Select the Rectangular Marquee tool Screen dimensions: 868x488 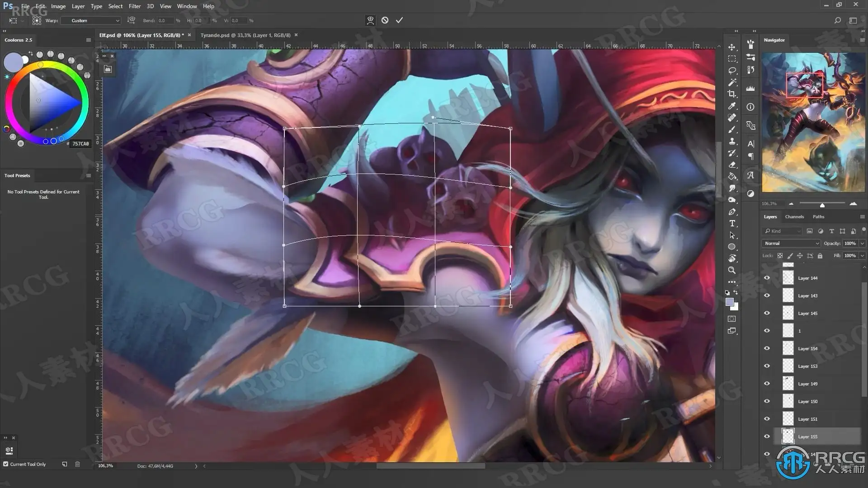[732, 59]
